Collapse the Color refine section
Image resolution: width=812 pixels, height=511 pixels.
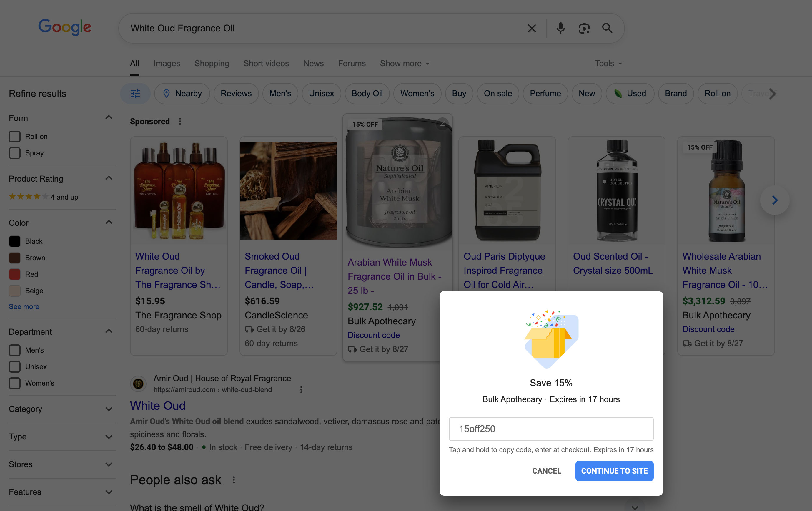(x=109, y=222)
